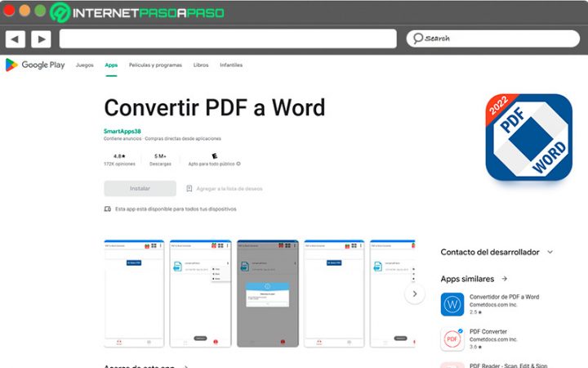Click the InternetPasoaPaso logo
Image resolution: width=588 pixels, height=368 pixels.
coord(137,13)
